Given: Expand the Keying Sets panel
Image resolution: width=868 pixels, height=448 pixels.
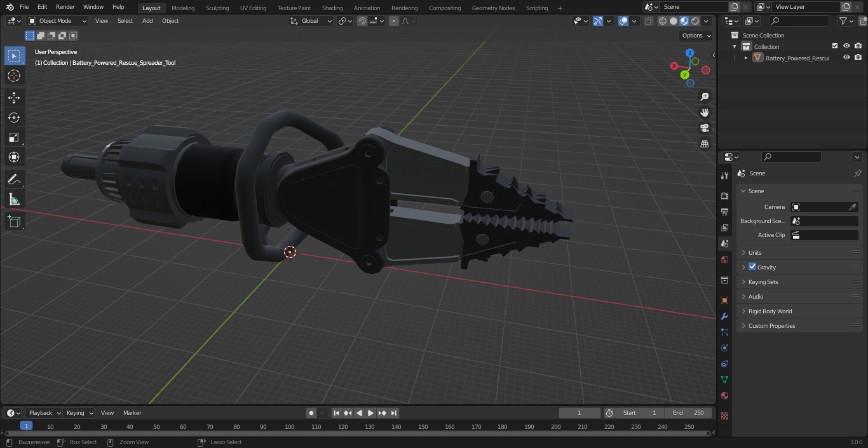Looking at the screenshot, I should point(799,282).
